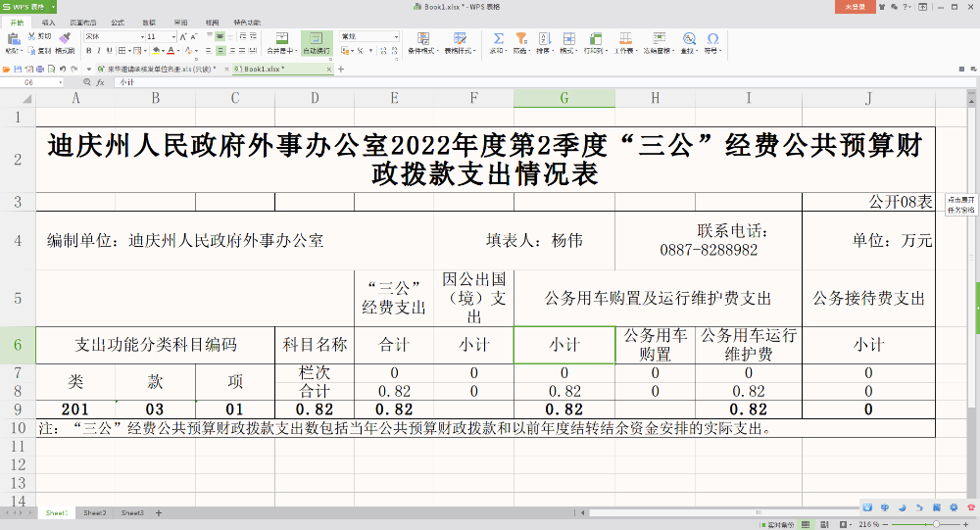Screen dimensions: 980x530
Task: Click the Sort (排序) A-Z icon
Action: tap(544, 38)
